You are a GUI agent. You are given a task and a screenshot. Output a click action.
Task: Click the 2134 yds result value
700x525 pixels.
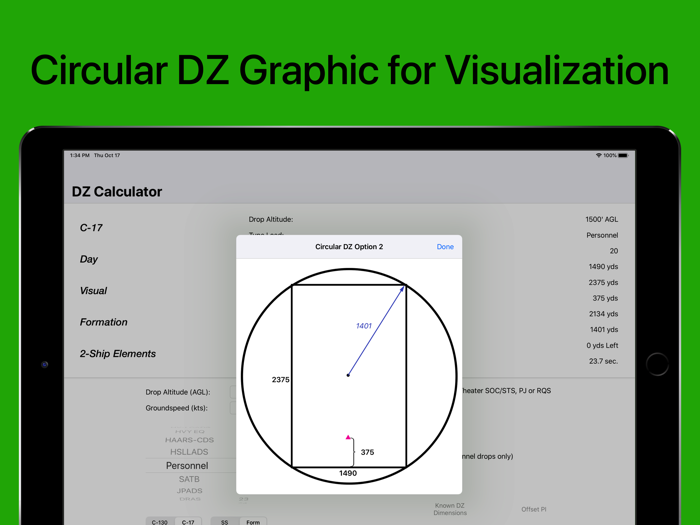tap(603, 314)
